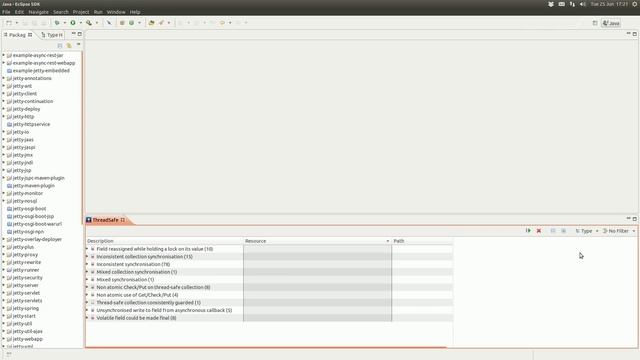Open the Package Explorer view menu
Screen dimensions: 640x360
pyautogui.click(x=78, y=45)
